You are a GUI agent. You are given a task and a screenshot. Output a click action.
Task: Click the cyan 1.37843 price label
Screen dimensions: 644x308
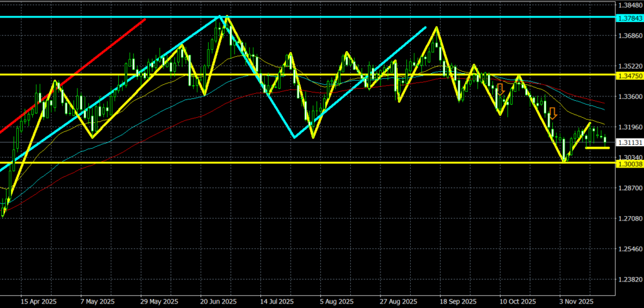point(629,18)
